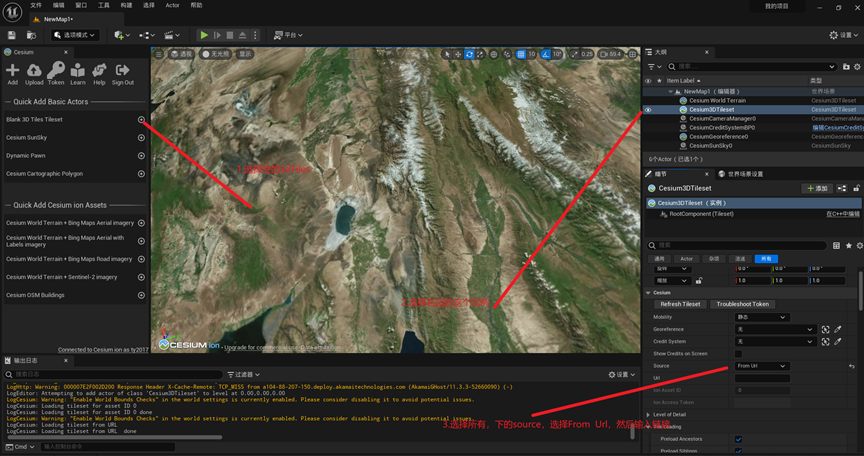Open the Credit System dropdown
864x456 pixels.
pyautogui.click(x=775, y=341)
